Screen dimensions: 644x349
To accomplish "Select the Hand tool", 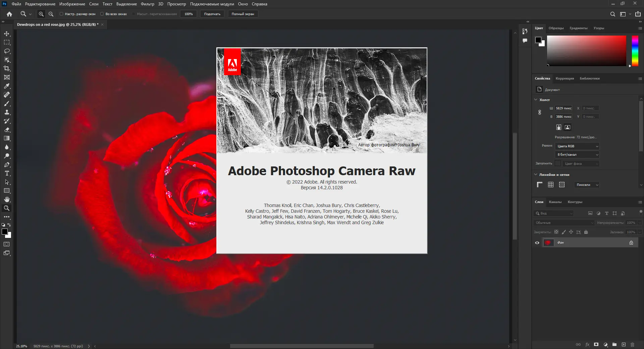I will click(7, 199).
